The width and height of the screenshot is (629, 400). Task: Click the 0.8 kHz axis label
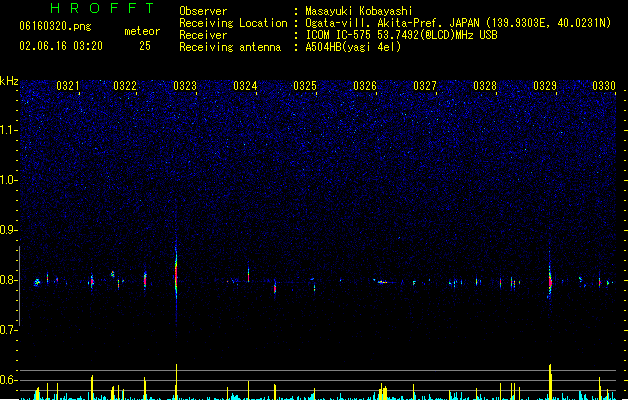click(9, 280)
